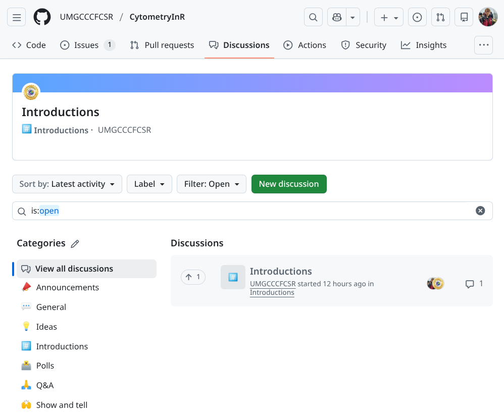The width and height of the screenshot is (504, 420).
Task: Click the discussions search input field
Action: click(253, 211)
